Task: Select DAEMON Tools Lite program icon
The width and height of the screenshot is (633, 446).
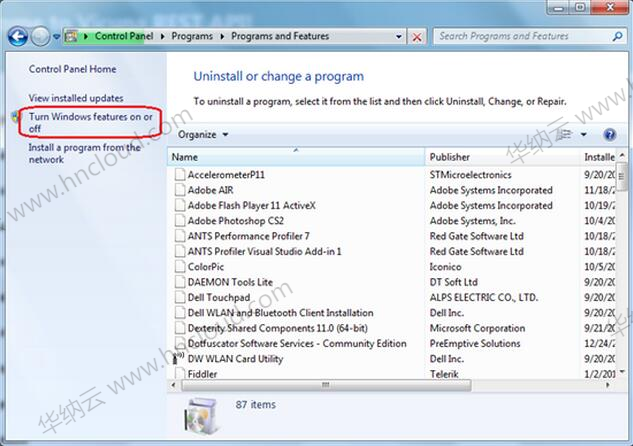Action: tap(180, 282)
